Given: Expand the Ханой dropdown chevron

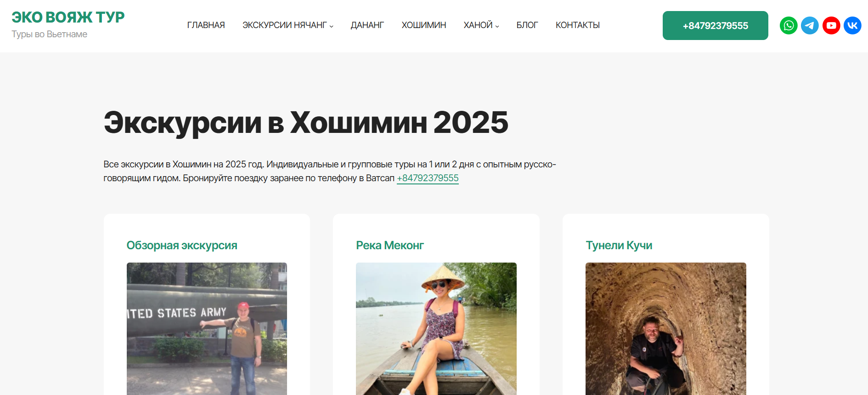Looking at the screenshot, I should point(497,26).
